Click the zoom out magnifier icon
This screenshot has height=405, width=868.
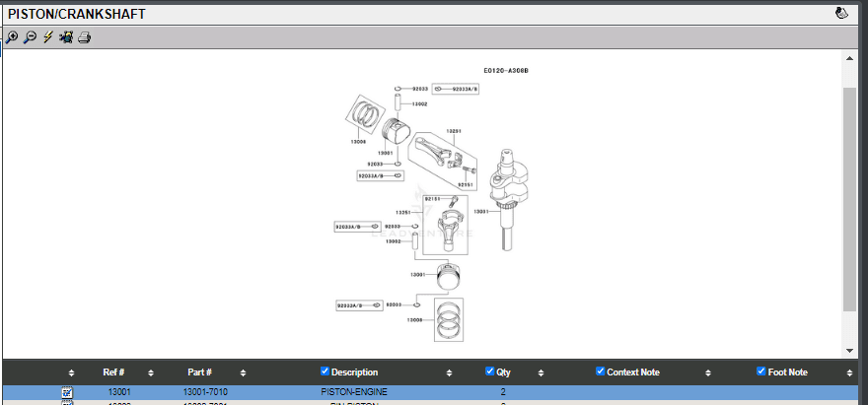click(x=30, y=37)
